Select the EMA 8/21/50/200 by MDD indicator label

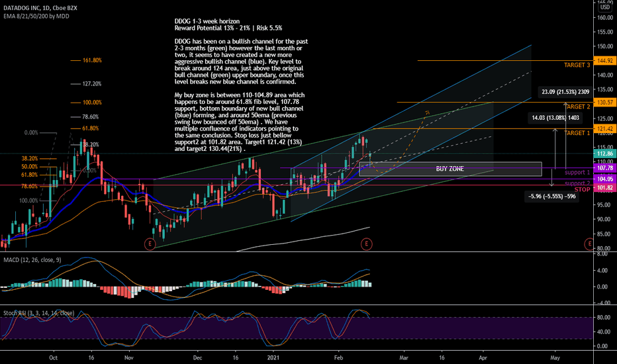coord(36,16)
